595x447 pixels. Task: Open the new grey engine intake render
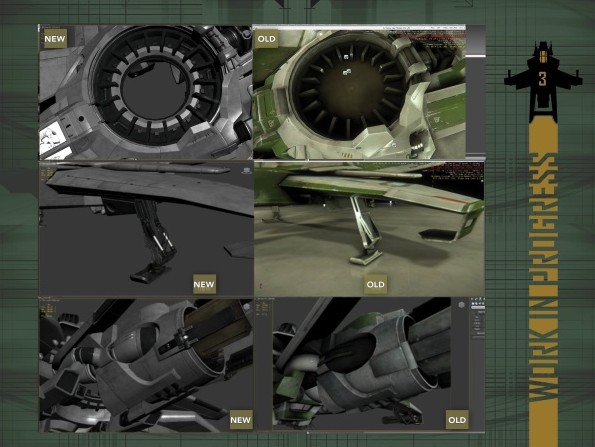(x=146, y=92)
